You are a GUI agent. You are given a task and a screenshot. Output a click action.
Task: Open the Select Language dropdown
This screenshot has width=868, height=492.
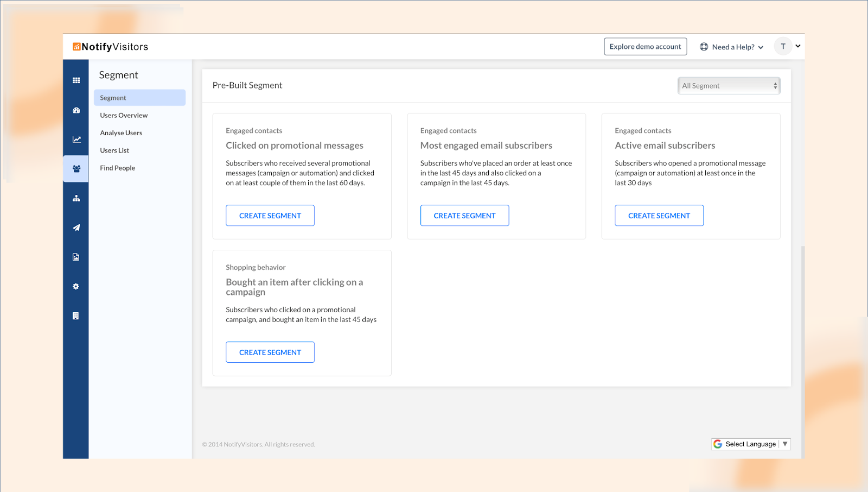point(751,444)
